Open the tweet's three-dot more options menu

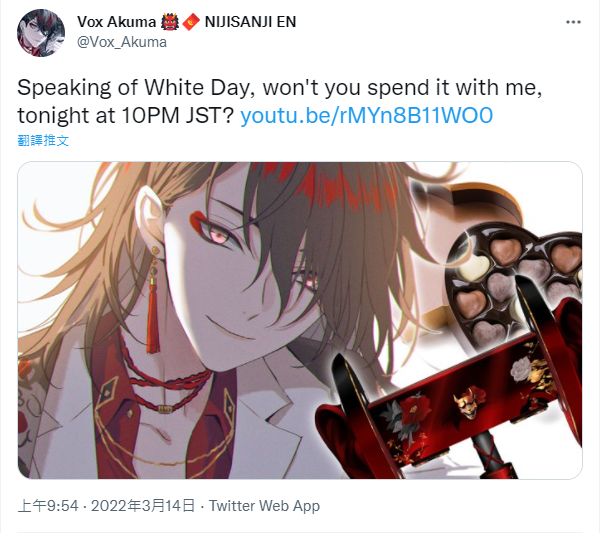(573, 22)
